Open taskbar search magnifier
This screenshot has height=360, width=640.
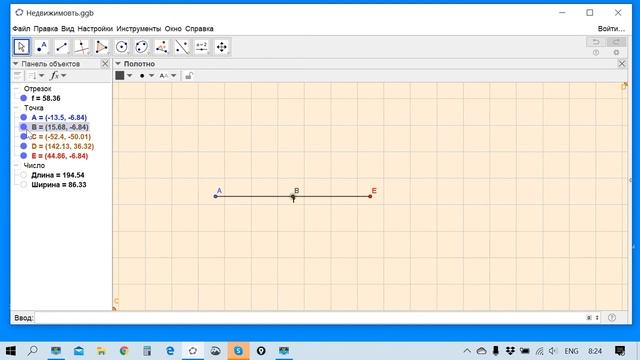[x=33, y=351]
